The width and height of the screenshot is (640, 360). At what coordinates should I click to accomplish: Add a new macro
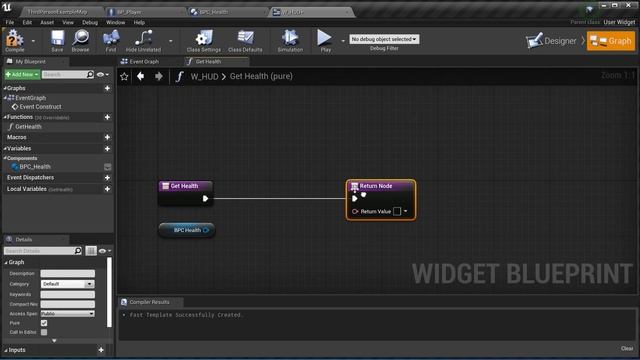[x=107, y=137]
